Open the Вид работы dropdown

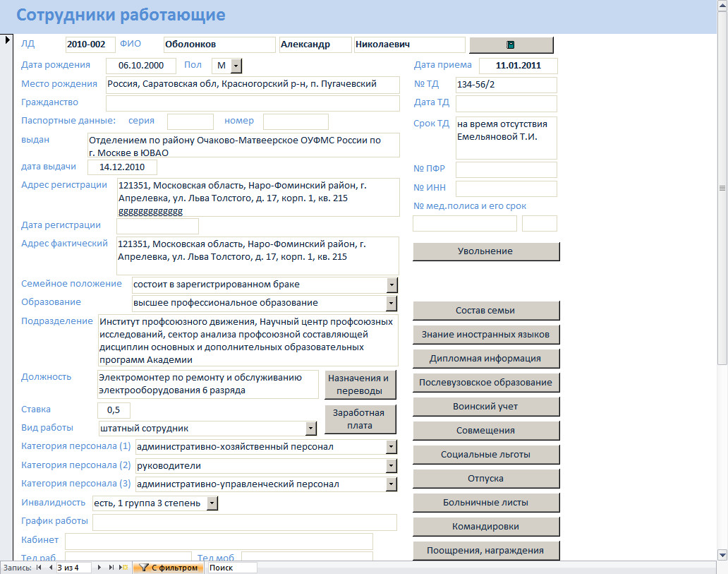point(311,428)
